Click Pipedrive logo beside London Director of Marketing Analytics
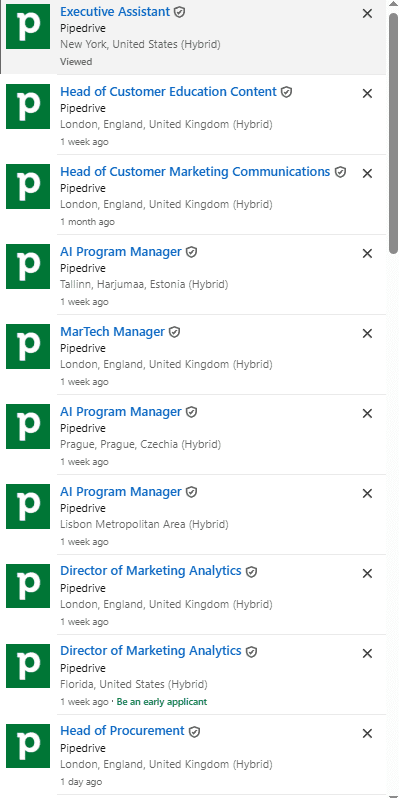The height and width of the screenshot is (798, 399). (x=28, y=586)
